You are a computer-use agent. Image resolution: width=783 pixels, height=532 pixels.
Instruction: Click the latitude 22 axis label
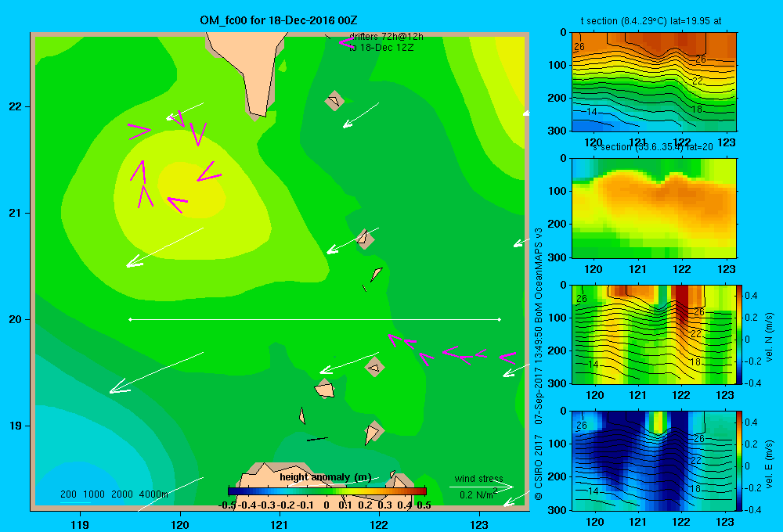[16, 106]
